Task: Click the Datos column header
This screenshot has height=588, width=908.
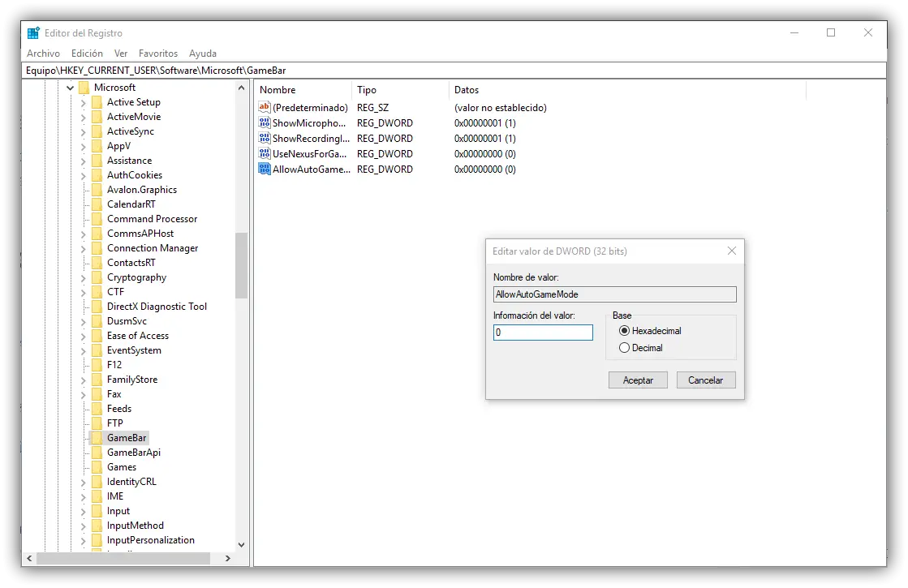Action: click(x=627, y=90)
